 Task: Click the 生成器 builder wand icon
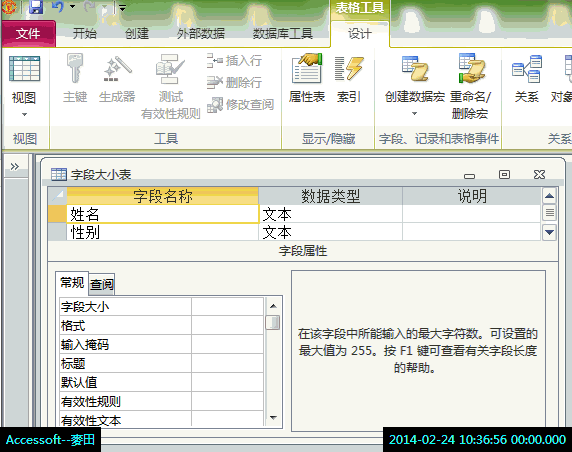[117, 69]
